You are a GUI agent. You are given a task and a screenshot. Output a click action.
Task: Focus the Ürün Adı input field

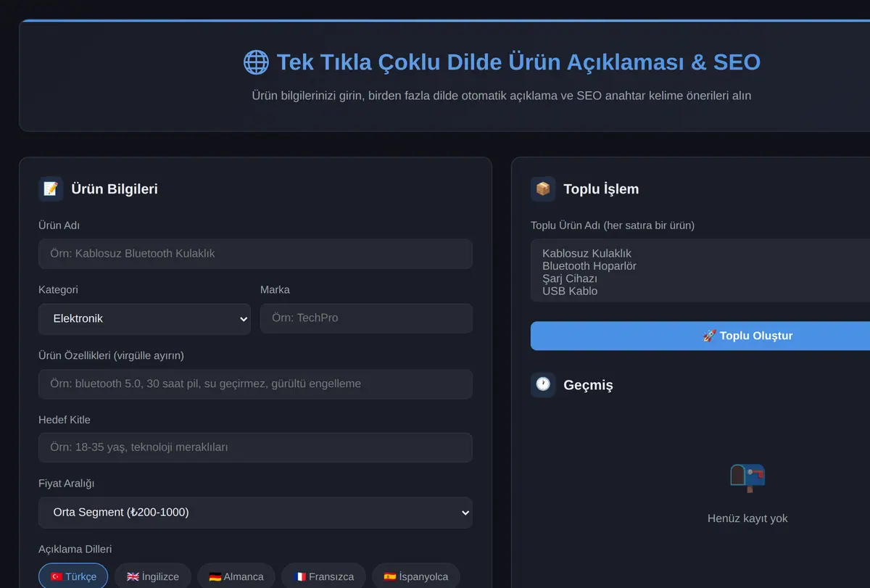(x=255, y=254)
